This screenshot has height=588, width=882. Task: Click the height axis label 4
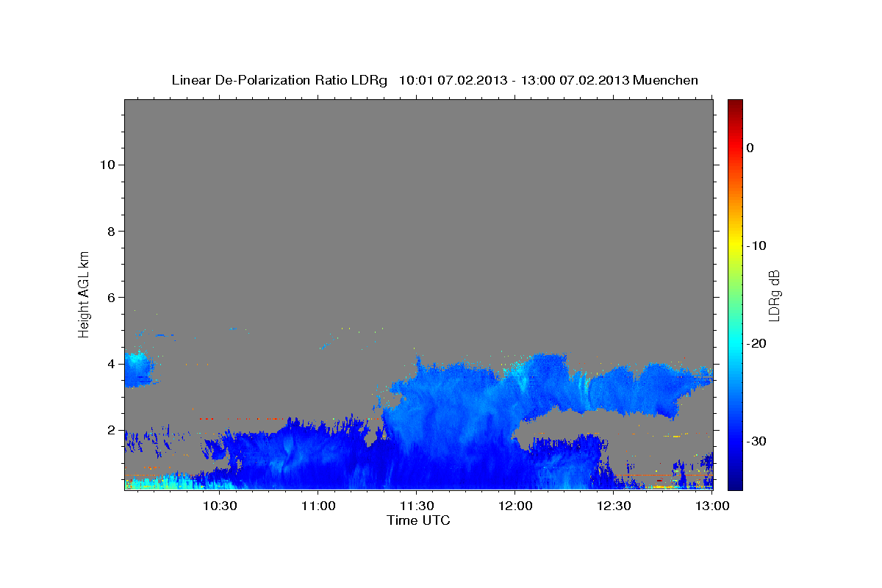(110, 363)
